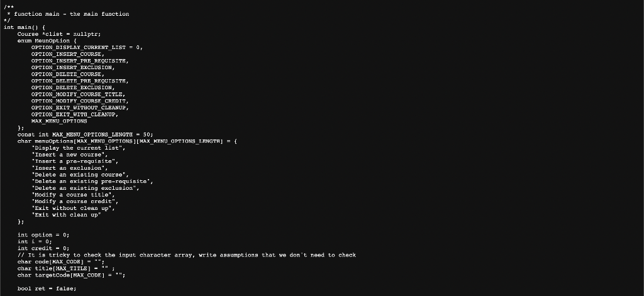Click the 'int option = 0;' line
The width and height of the screenshot is (644, 296).
pyautogui.click(x=43, y=235)
